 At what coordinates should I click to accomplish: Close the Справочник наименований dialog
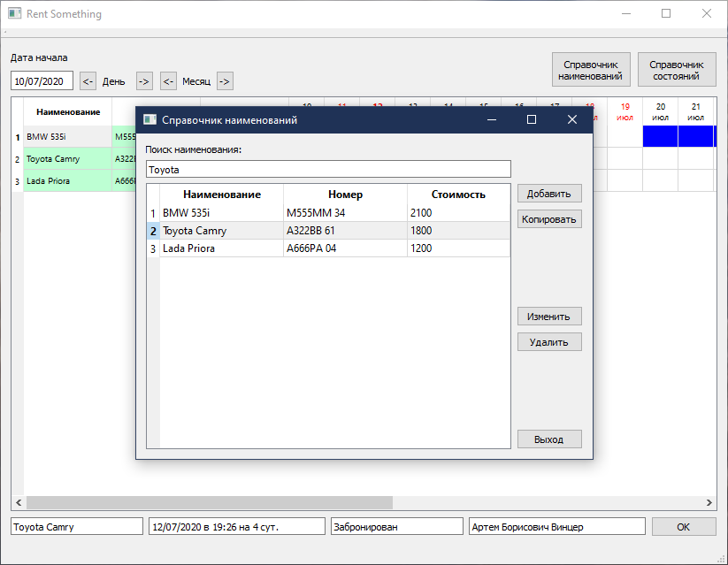[572, 119]
